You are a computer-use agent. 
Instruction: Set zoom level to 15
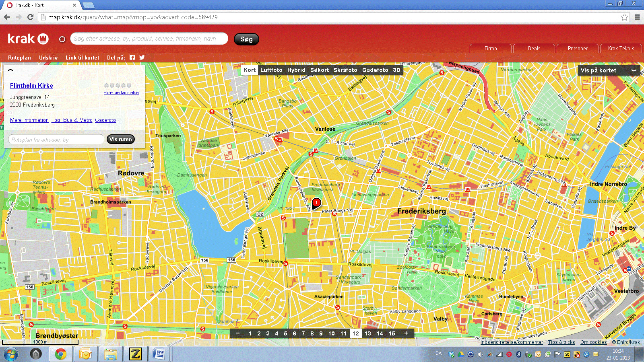point(392,333)
